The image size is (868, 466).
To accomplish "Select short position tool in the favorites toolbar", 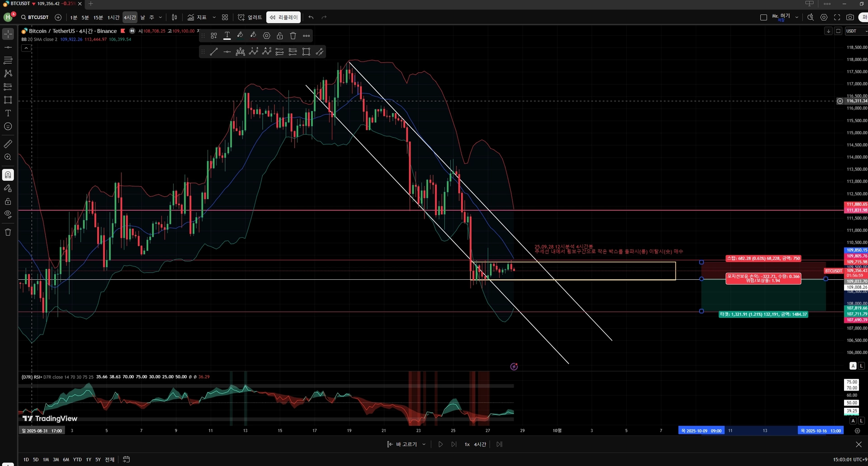I will point(293,52).
